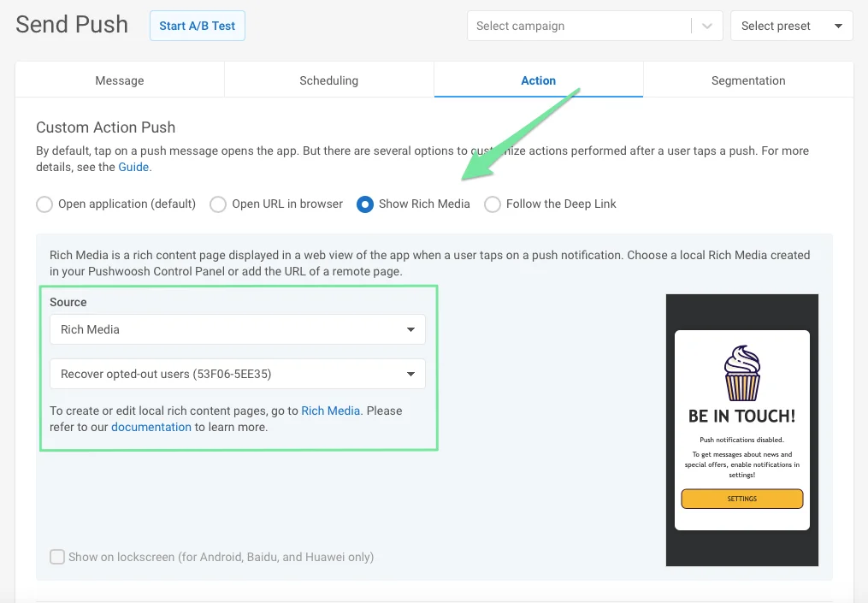Click the Start A/B Test button
The width and height of the screenshot is (868, 603).
point(198,26)
